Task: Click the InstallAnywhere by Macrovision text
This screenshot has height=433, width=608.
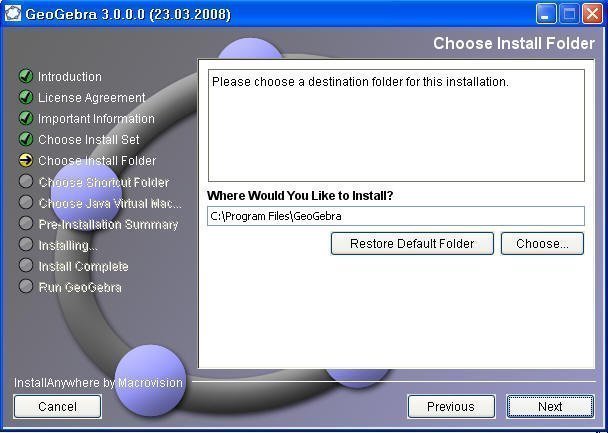Action: tap(98, 383)
